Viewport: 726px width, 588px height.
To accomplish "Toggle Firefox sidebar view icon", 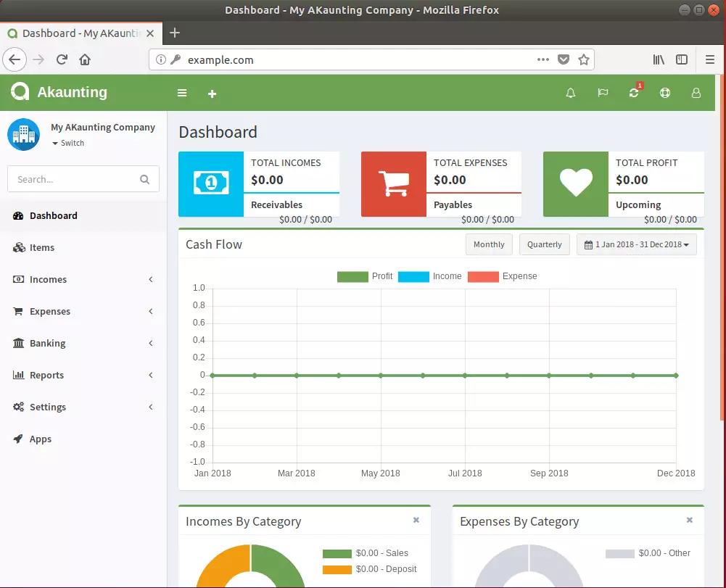I will click(682, 59).
